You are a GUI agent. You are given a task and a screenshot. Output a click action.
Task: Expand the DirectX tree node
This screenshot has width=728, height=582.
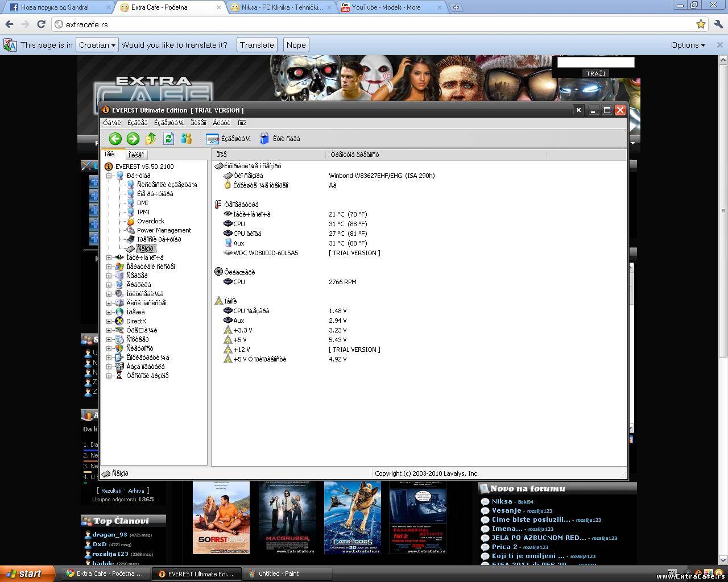(x=109, y=321)
